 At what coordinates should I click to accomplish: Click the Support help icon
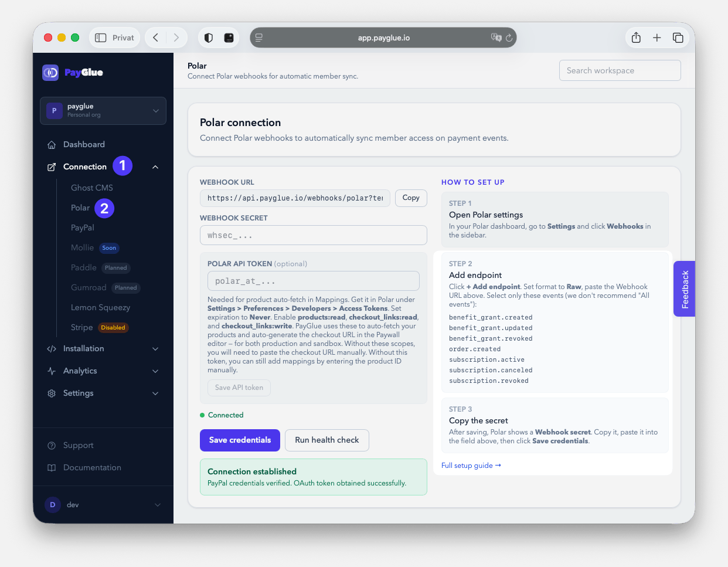52,446
